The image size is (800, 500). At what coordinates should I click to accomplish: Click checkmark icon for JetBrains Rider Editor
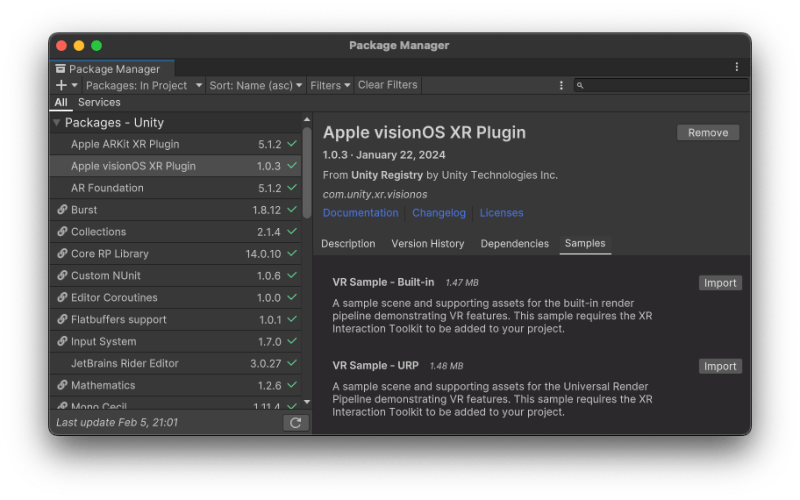[292, 363]
